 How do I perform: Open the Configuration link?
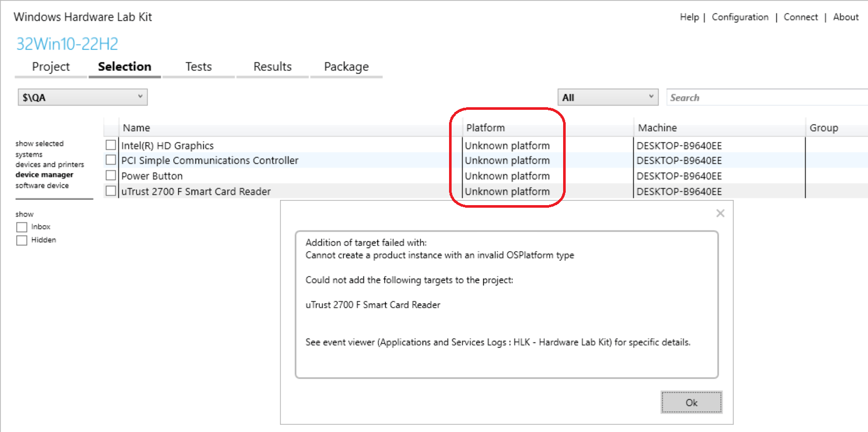tap(740, 17)
